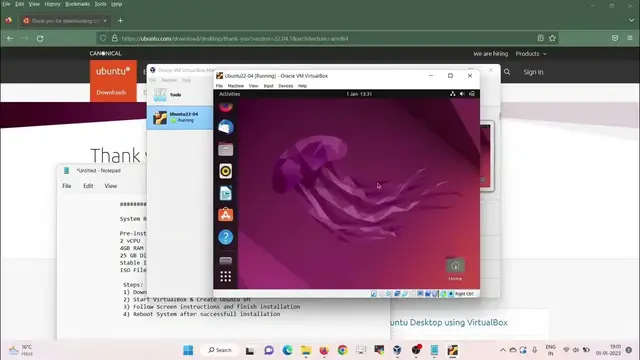
Task: Bookmark this page with the star icon
Action: pyautogui.click(x=552, y=38)
